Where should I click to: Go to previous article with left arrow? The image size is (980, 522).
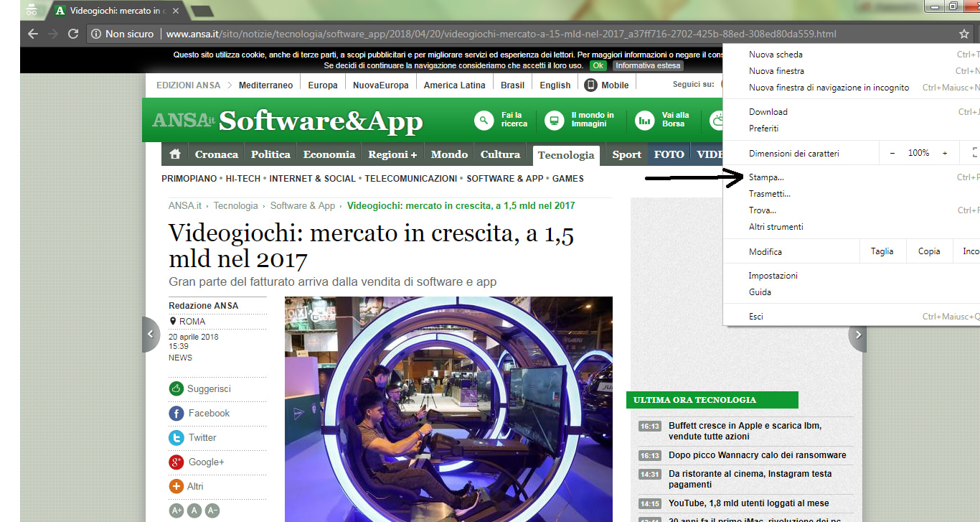click(x=151, y=334)
